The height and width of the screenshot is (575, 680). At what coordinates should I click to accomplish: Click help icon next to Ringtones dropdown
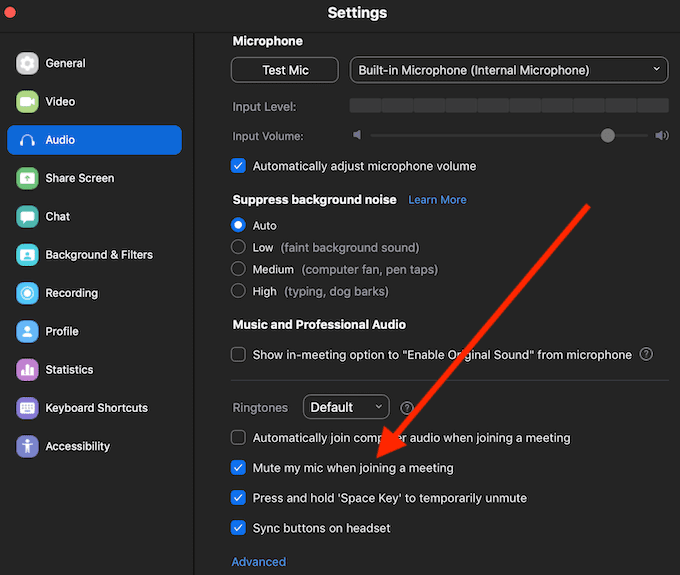407,408
